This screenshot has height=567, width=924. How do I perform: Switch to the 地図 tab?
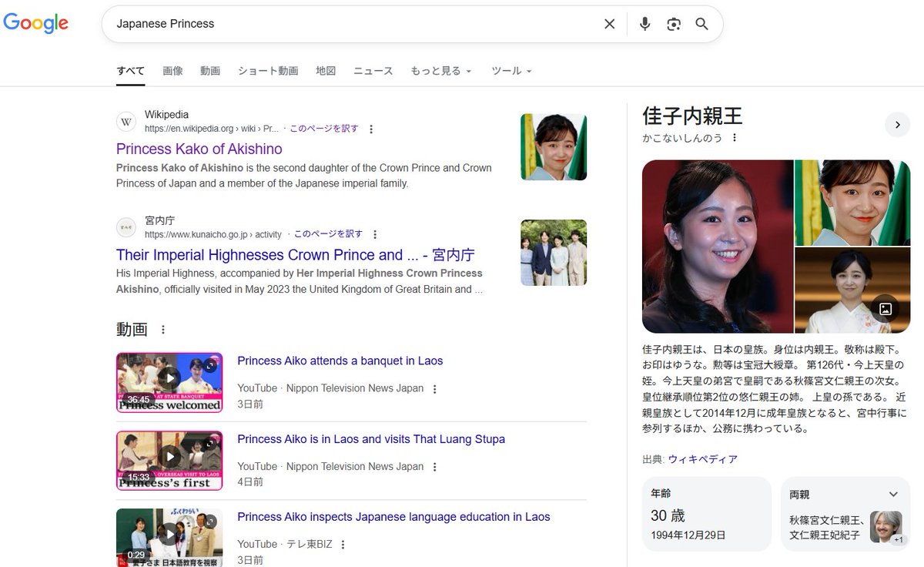pyautogui.click(x=326, y=71)
